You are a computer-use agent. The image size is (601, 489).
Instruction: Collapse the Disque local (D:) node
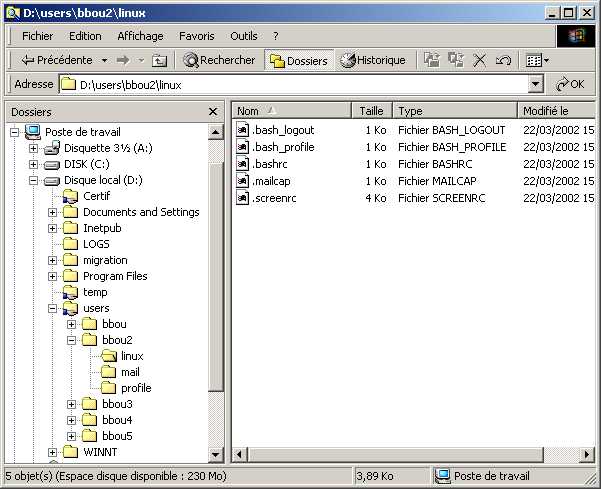pos(33,180)
